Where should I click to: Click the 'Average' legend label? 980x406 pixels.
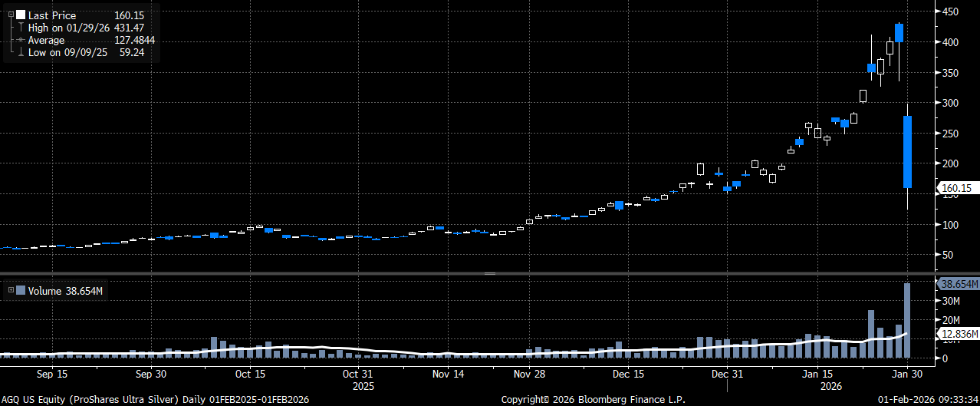coord(47,40)
